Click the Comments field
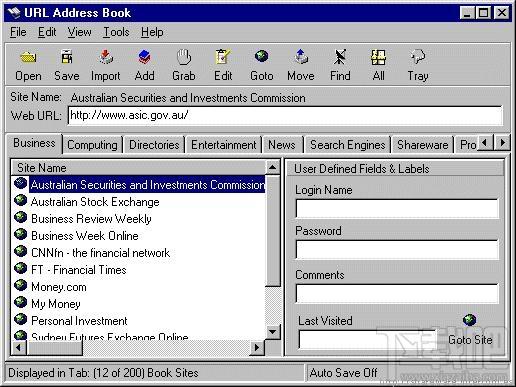 (x=397, y=294)
